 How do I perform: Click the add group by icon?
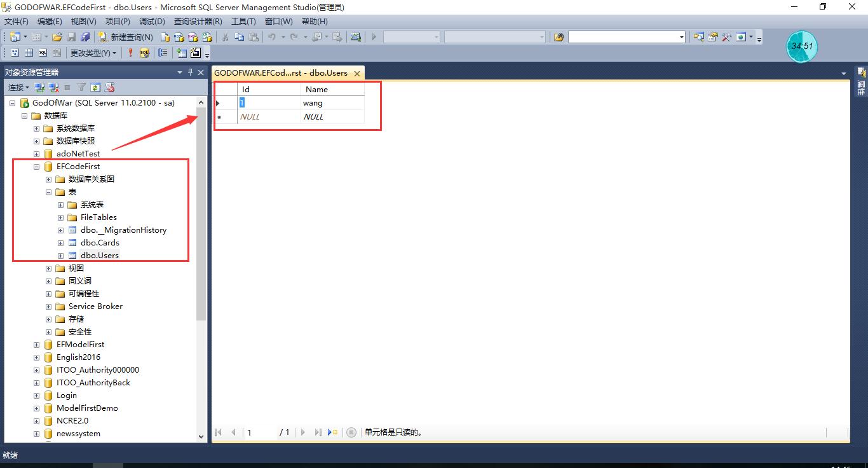point(163,53)
